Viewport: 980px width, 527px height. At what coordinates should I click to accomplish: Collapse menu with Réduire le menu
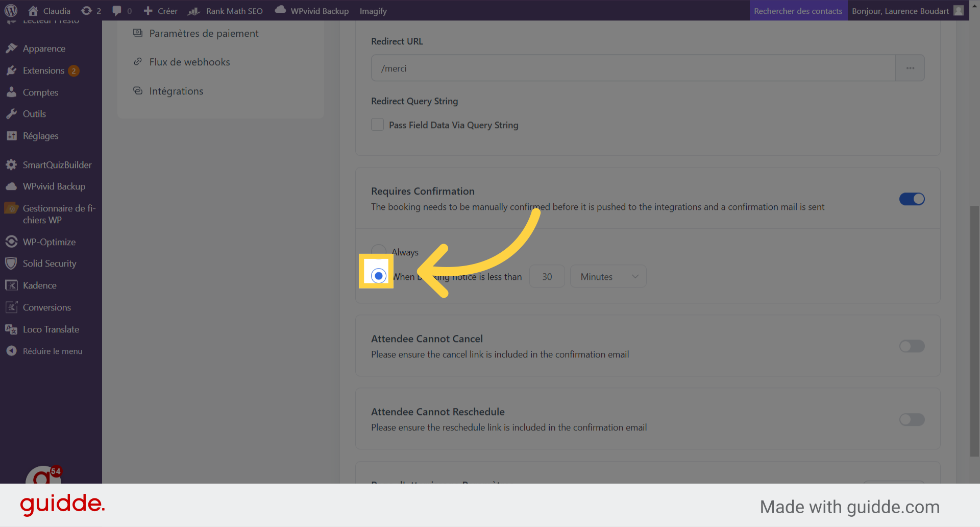(52, 351)
